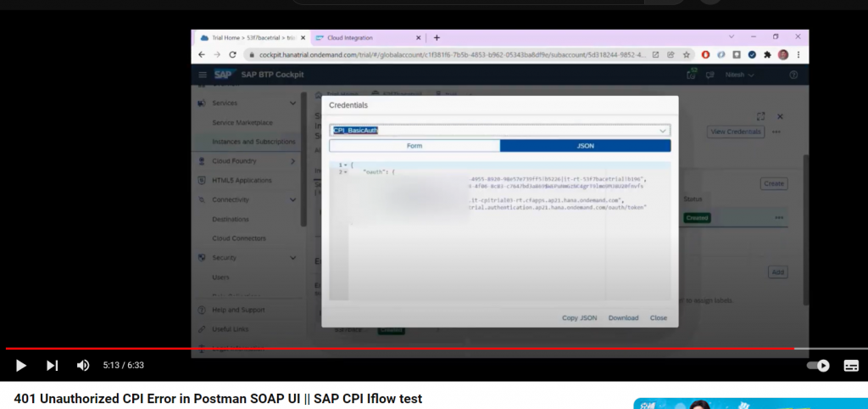Open a new browser tab
The image size is (868, 409).
[x=437, y=37]
